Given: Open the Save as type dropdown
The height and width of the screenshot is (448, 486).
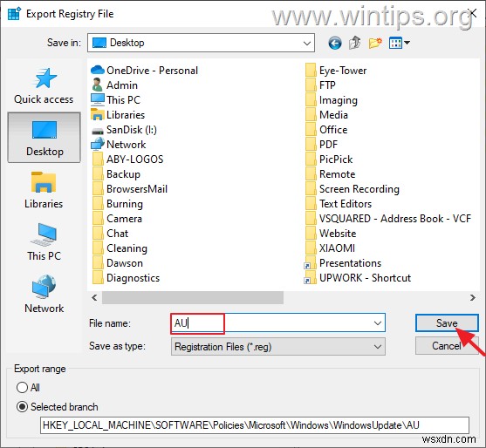Looking at the screenshot, I should point(378,346).
